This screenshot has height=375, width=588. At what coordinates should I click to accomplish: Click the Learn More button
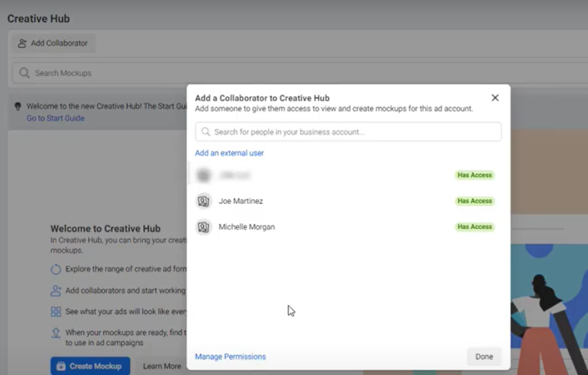(x=162, y=366)
